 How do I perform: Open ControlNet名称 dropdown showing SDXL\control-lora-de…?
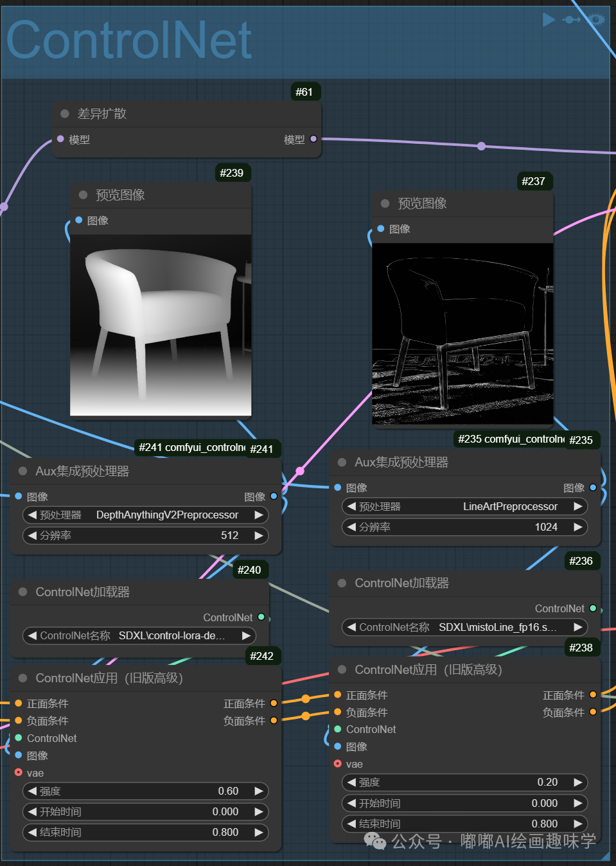[139, 635]
